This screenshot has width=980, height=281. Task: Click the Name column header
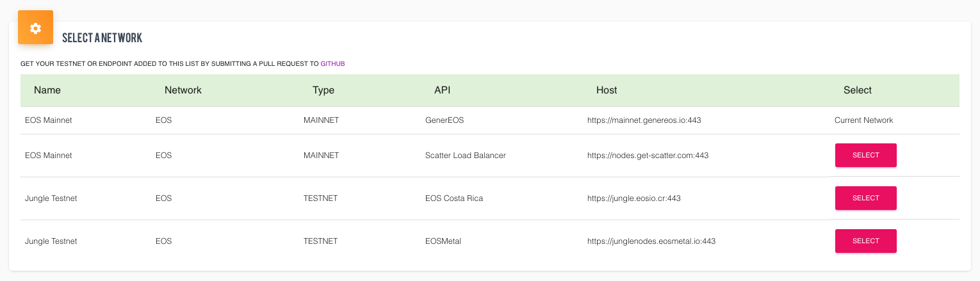(x=47, y=90)
